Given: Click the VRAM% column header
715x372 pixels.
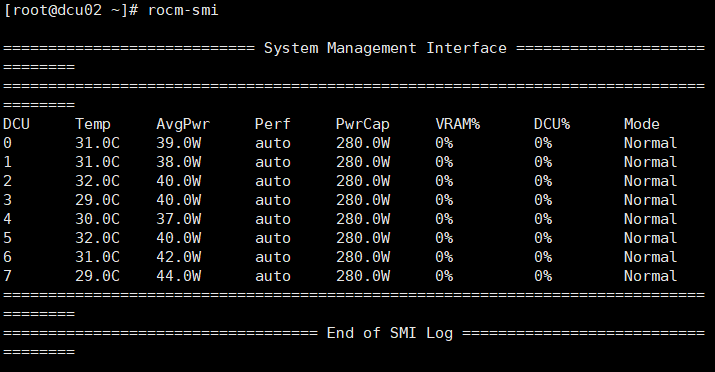Looking at the screenshot, I should [x=458, y=124].
